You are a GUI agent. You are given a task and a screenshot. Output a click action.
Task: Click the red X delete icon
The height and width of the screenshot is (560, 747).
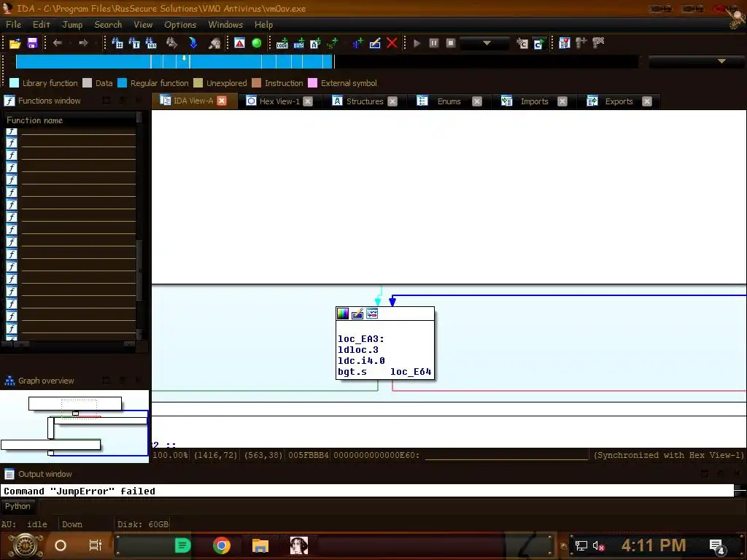click(x=392, y=43)
